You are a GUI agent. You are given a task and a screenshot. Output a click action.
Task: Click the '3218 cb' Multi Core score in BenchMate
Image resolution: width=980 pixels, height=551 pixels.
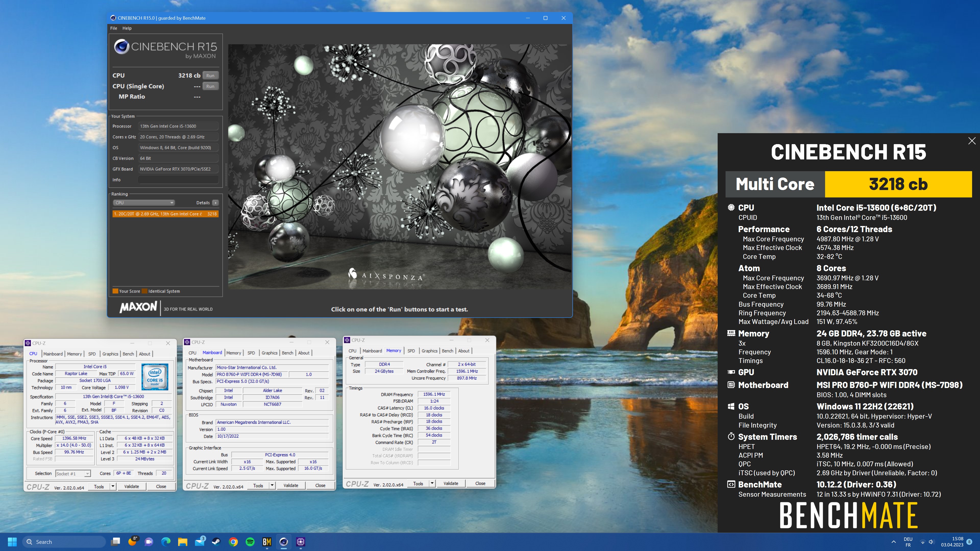tap(898, 184)
